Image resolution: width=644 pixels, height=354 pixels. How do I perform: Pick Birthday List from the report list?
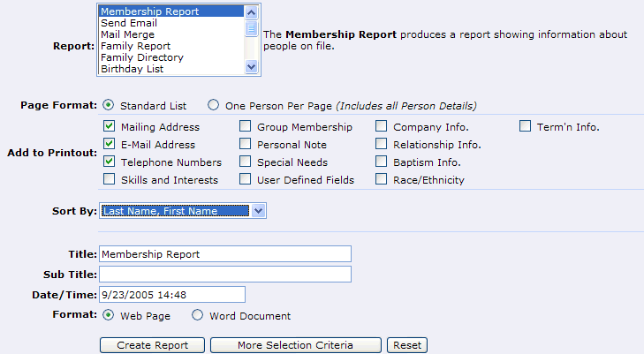pos(131,69)
